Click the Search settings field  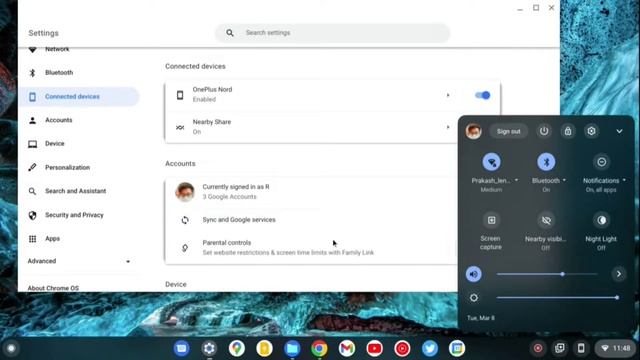332,33
